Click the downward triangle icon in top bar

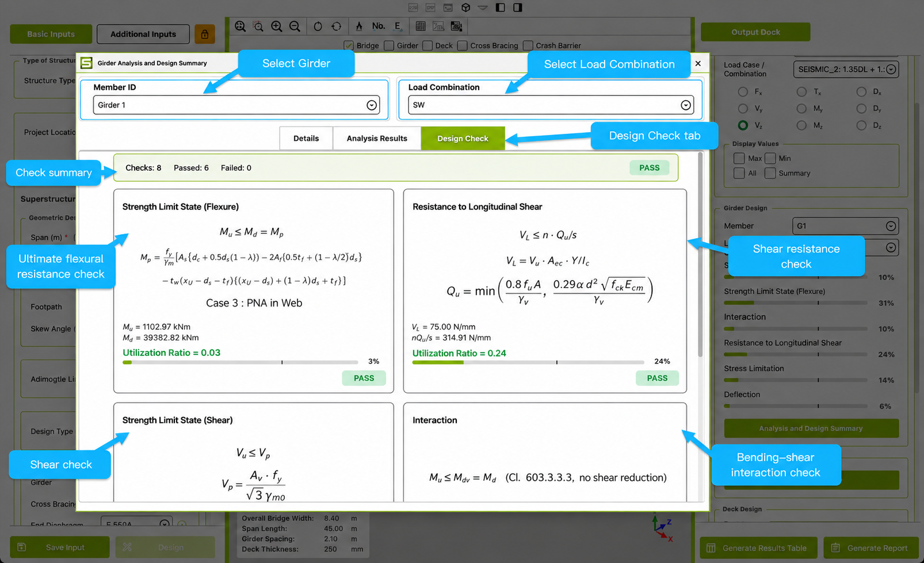483,7
